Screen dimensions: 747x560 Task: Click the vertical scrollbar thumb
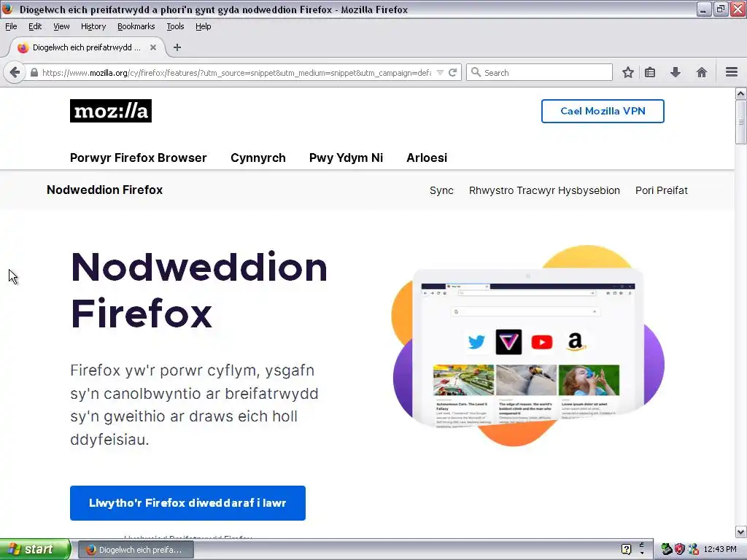click(740, 122)
